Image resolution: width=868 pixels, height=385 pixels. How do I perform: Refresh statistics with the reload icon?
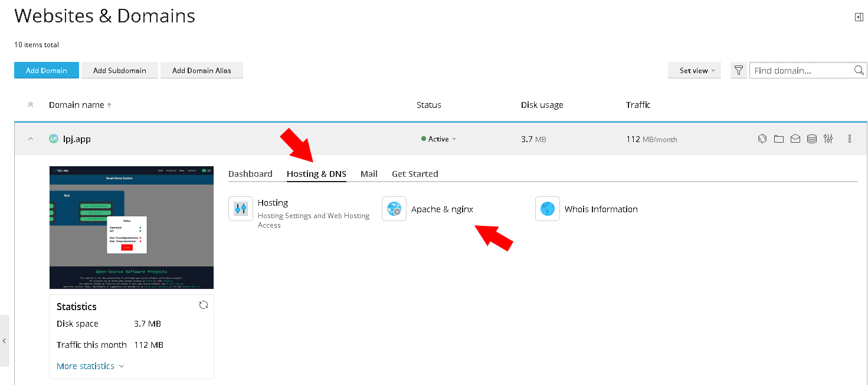204,305
